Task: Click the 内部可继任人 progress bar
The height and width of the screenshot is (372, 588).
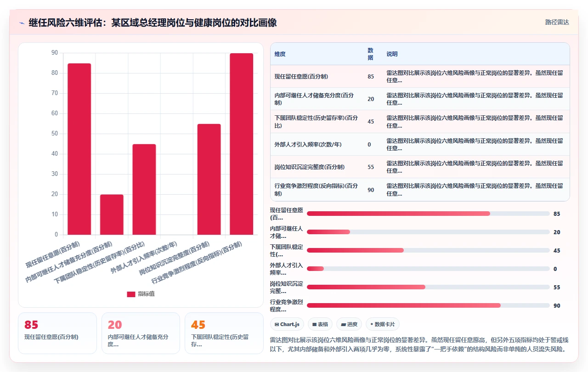Action: coord(428,232)
